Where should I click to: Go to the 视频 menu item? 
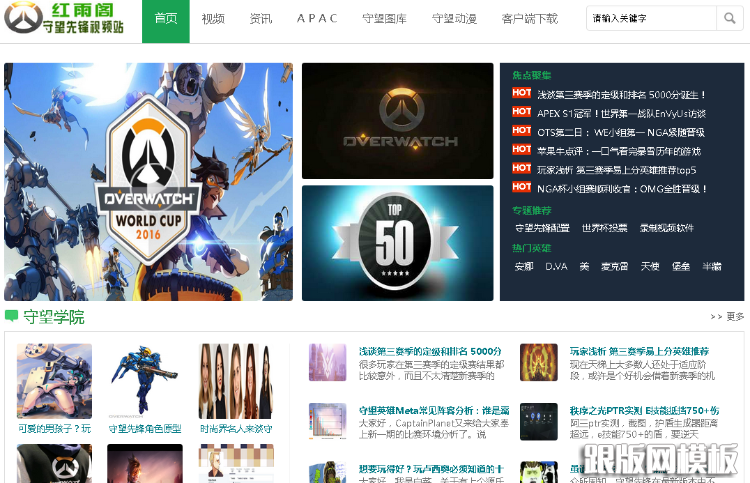click(213, 19)
